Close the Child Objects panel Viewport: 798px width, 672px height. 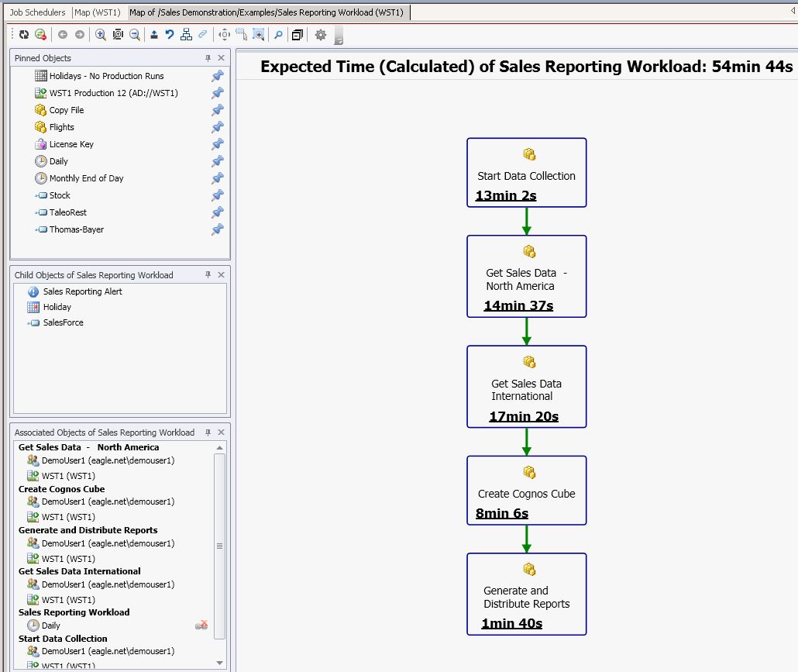(x=221, y=275)
